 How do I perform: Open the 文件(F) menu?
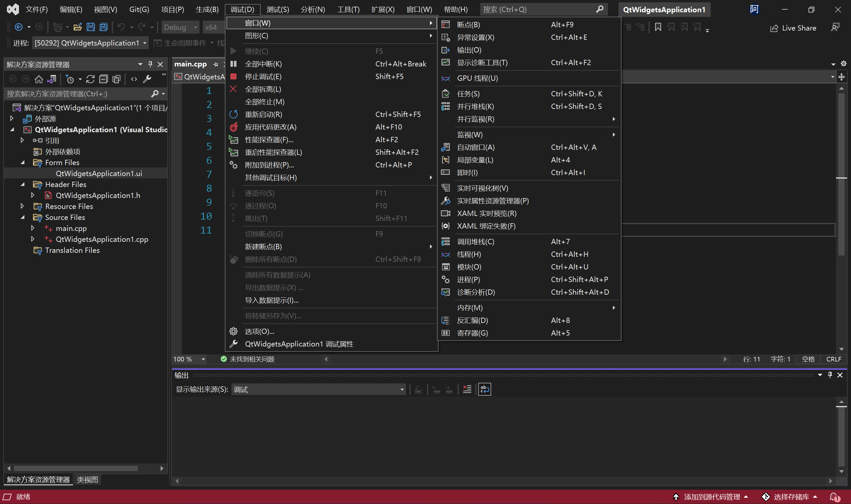(x=37, y=9)
